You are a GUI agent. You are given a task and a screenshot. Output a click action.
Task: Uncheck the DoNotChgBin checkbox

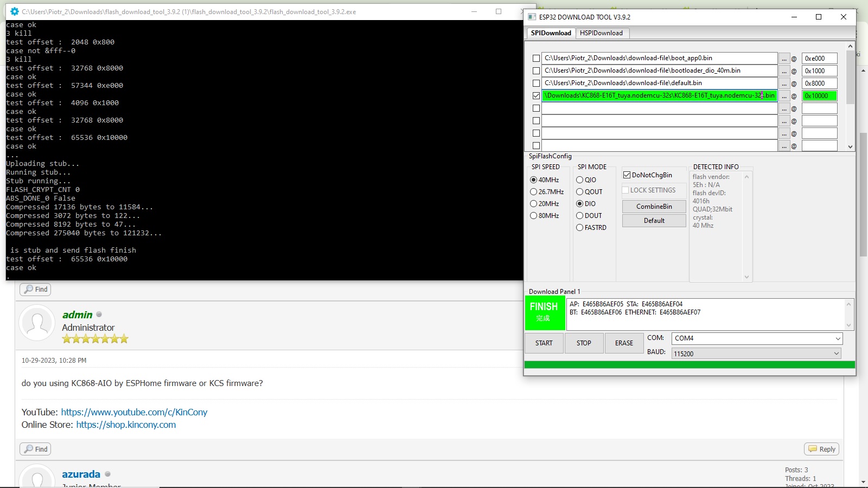(627, 175)
